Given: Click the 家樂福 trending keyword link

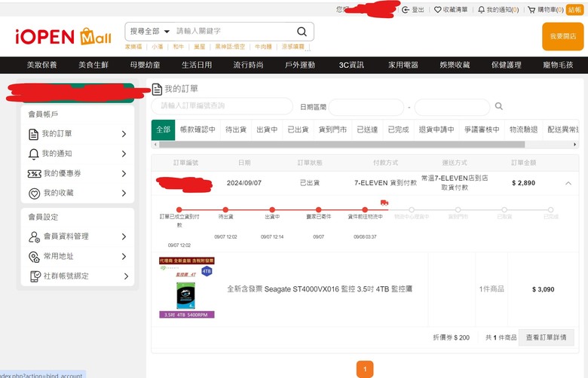Looking at the screenshot, I should point(133,47).
